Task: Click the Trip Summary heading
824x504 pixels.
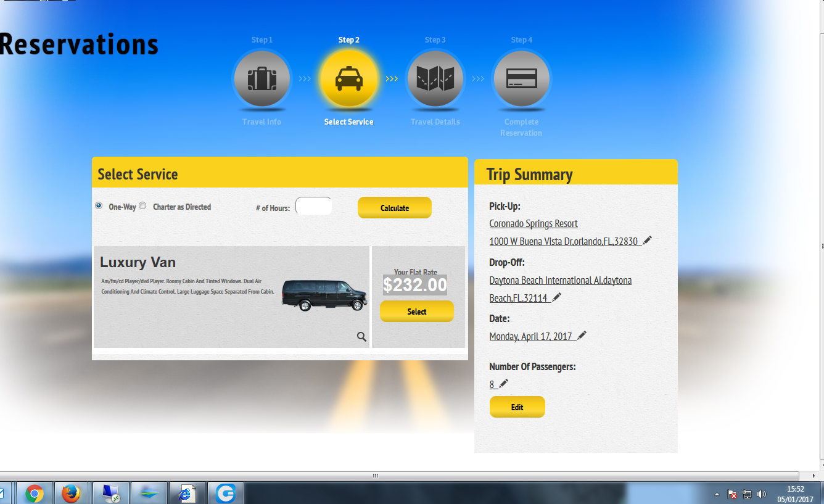Action: 530,175
